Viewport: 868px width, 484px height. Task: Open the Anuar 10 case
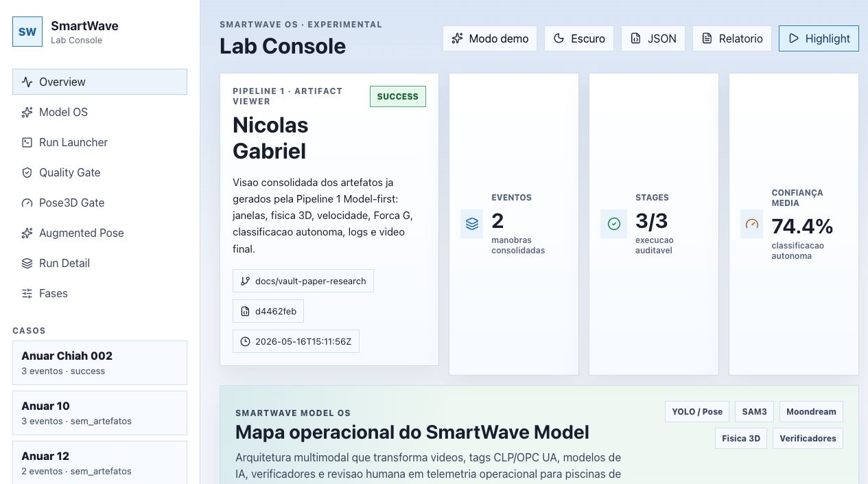[99, 413]
